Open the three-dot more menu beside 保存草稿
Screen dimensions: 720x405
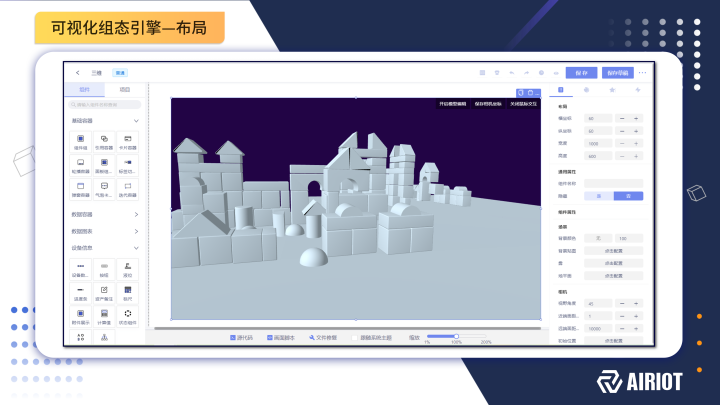point(642,73)
